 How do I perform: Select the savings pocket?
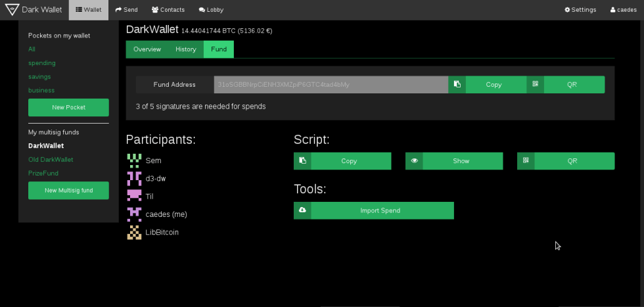pyautogui.click(x=39, y=77)
